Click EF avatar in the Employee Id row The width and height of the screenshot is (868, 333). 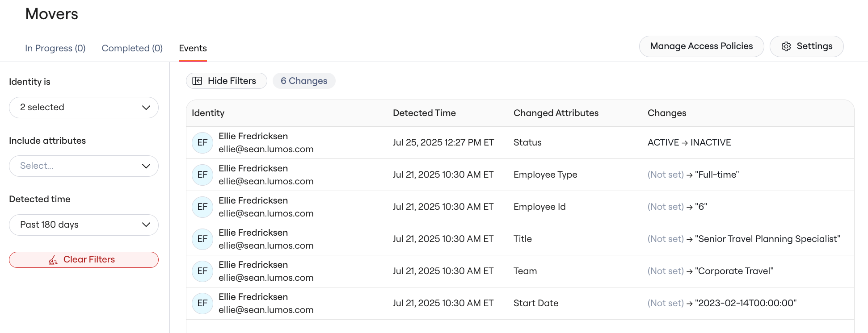[202, 207]
